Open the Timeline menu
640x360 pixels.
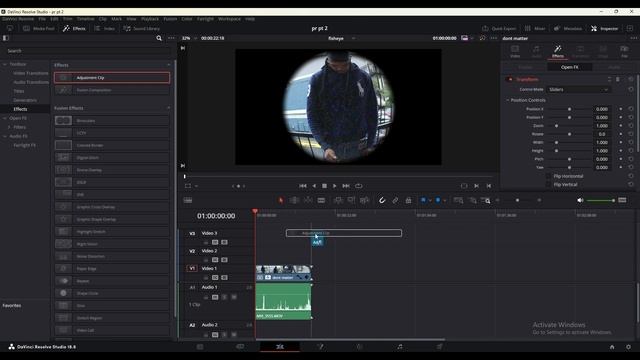(x=86, y=19)
